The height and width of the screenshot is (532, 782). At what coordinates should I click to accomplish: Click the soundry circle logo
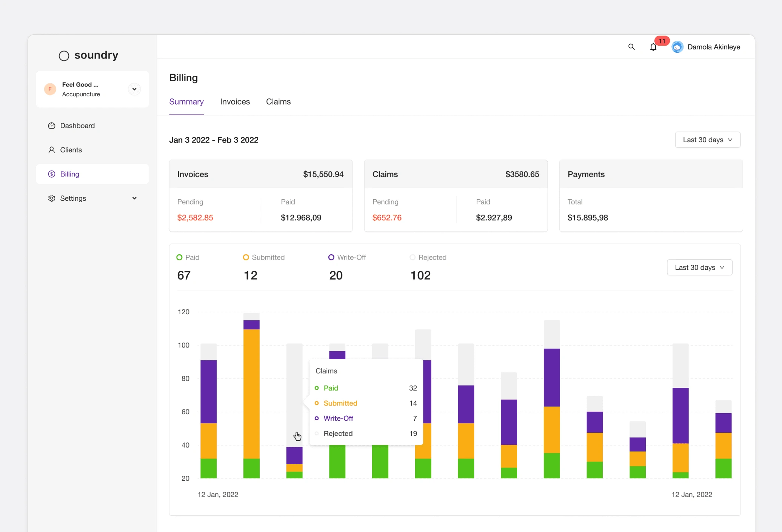coord(64,56)
